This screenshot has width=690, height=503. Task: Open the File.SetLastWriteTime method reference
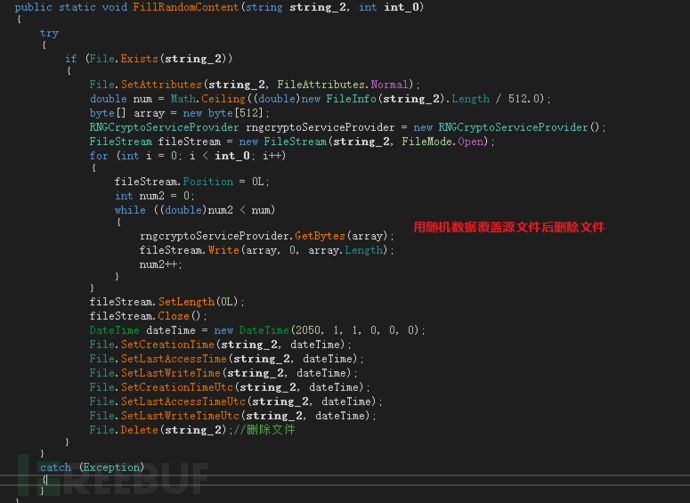(x=170, y=373)
